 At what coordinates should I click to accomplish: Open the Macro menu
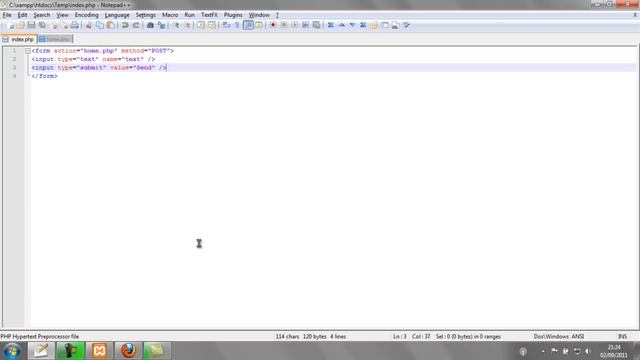pos(170,15)
